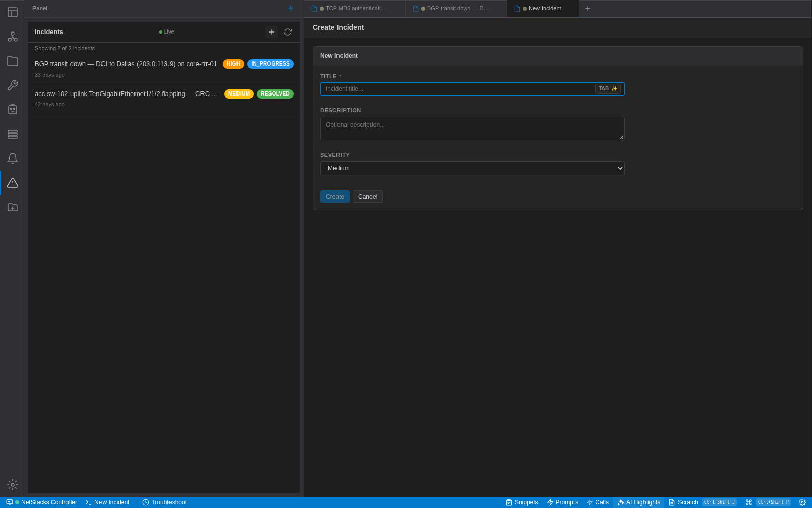Image resolution: width=812 pixels, height=508 pixels.
Task: Click New Incident in the status bar
Action: [108, 502]
